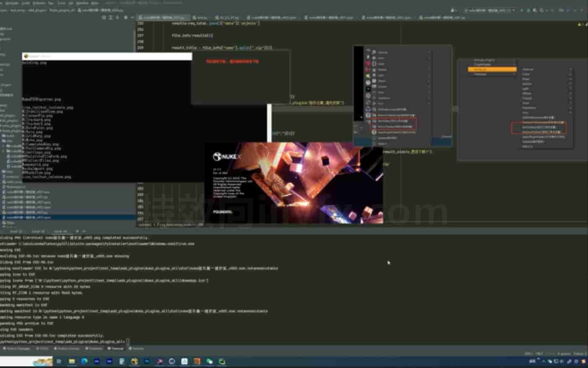Expand the terminal tab options arrow

click(84, 231)
